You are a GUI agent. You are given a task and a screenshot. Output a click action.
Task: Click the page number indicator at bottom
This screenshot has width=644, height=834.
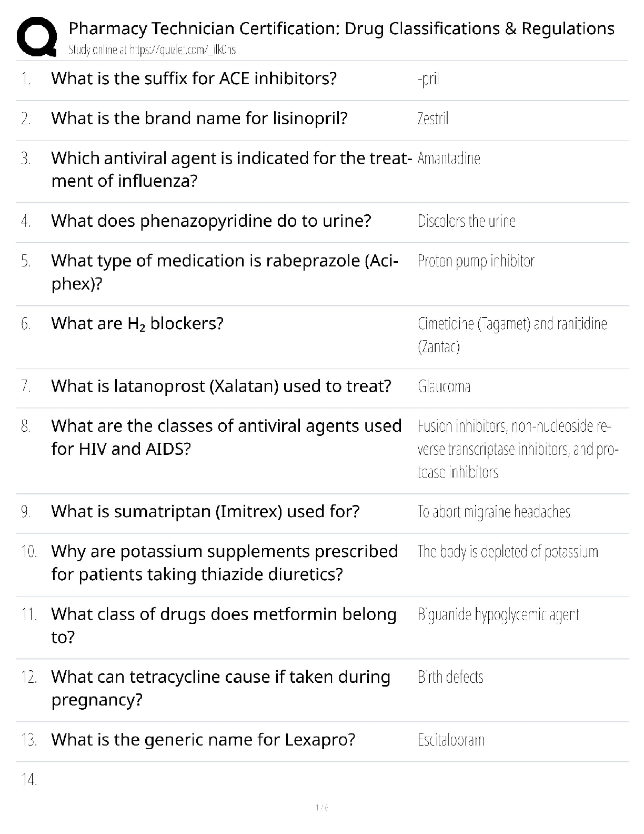[x=321, y=807]
